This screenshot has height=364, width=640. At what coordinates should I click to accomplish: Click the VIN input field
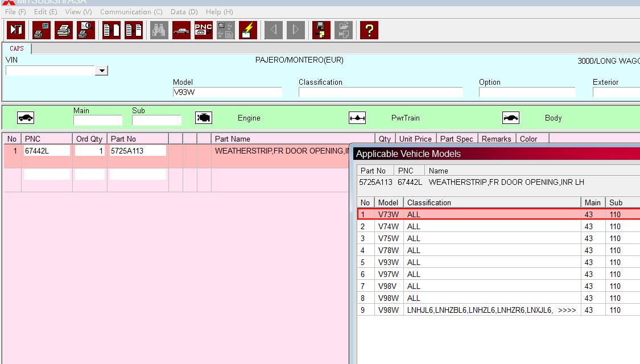click(50, 71)
